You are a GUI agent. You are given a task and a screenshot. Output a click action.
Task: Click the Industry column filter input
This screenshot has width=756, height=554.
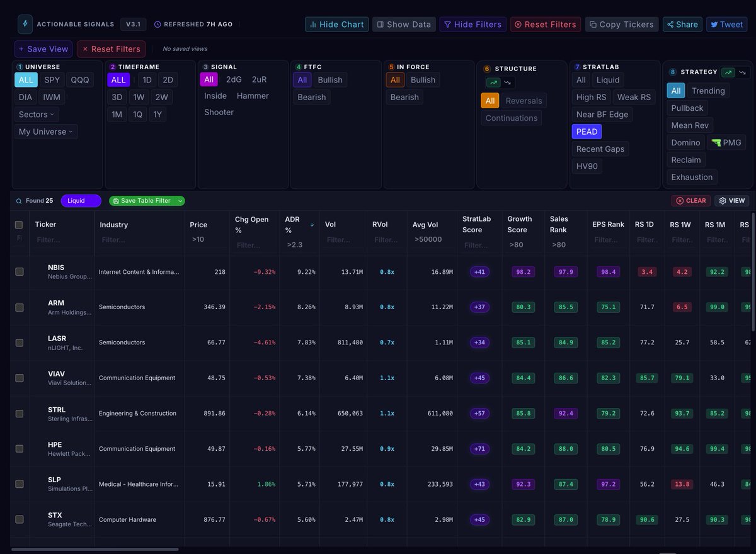pyautogui.click(x=139, y=240)
